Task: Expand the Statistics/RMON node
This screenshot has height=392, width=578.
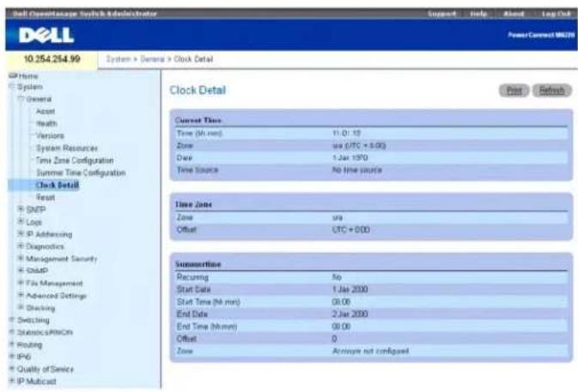Action: pyautogui.click(x=12, y=332)
